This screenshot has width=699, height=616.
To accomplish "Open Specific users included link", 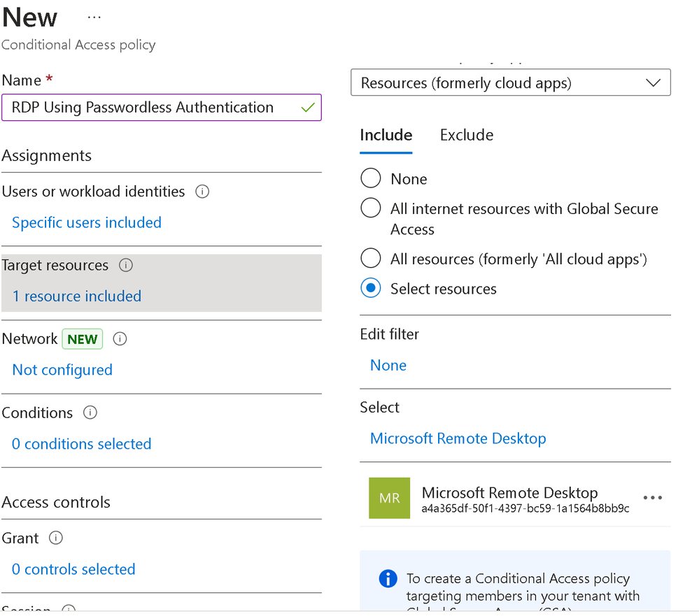I will 87,222.
